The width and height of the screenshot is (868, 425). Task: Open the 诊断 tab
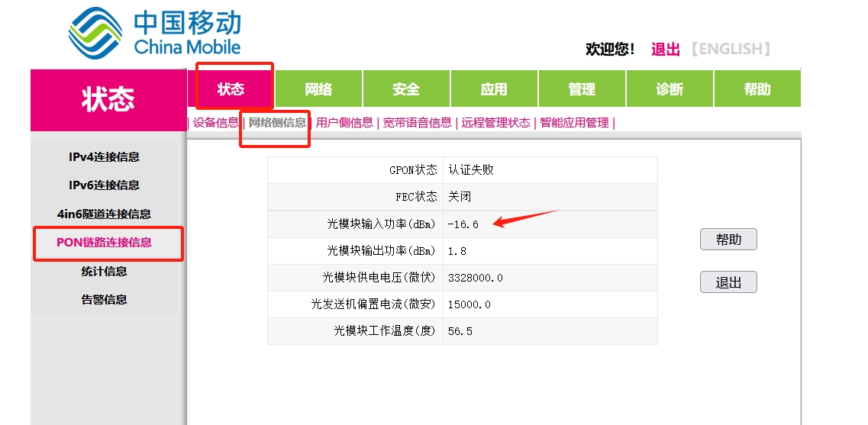(x=670, y=89)
